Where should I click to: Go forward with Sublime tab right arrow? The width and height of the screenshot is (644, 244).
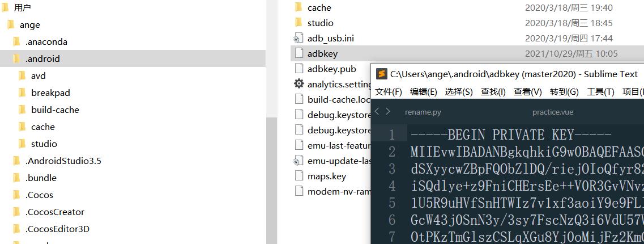388,112
